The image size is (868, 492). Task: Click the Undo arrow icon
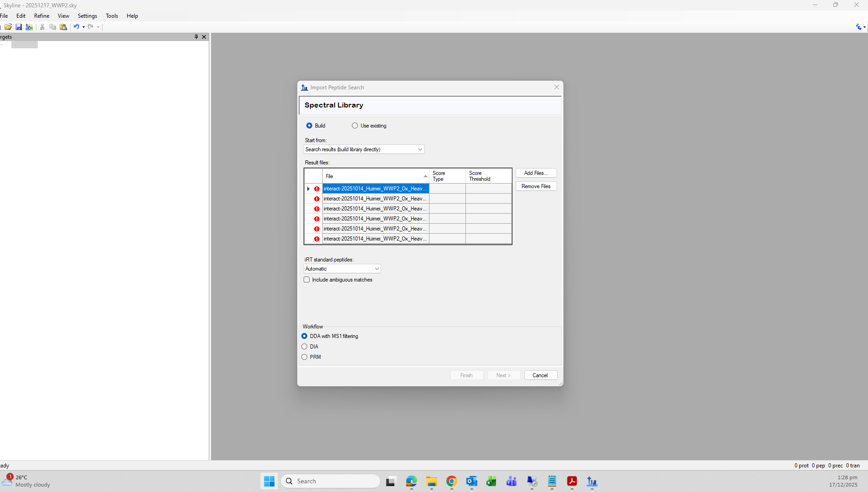76,27
